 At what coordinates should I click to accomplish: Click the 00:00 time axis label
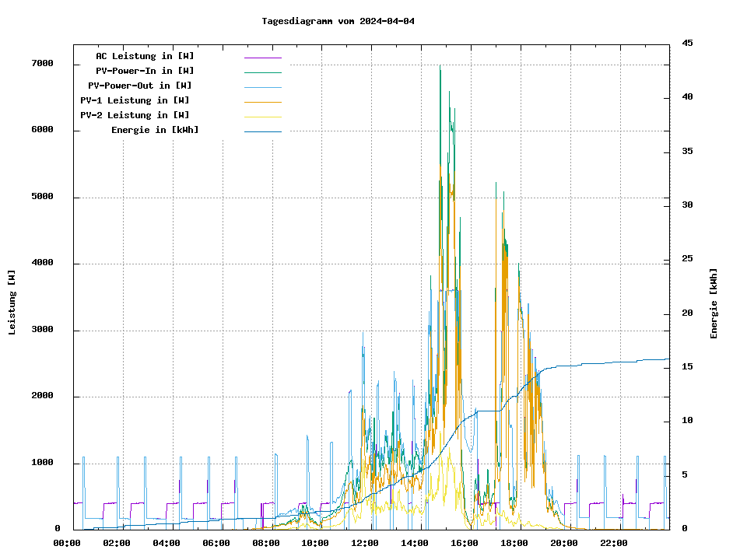67,543
